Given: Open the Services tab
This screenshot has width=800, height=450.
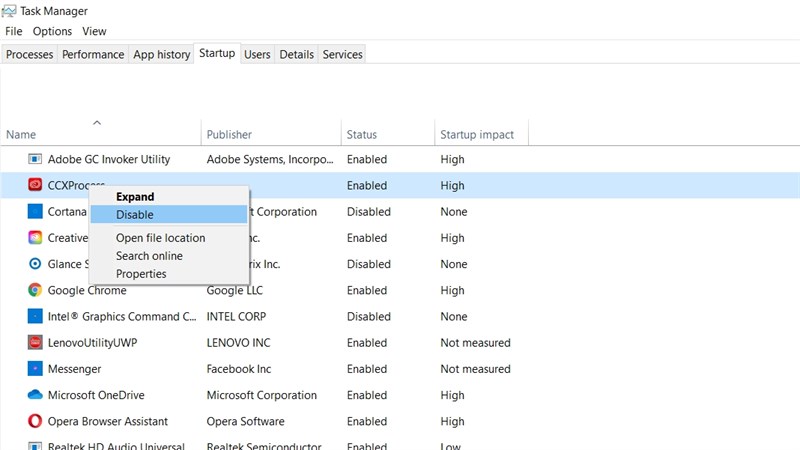Looking at the screenshot, I should (x=342, y=54).
